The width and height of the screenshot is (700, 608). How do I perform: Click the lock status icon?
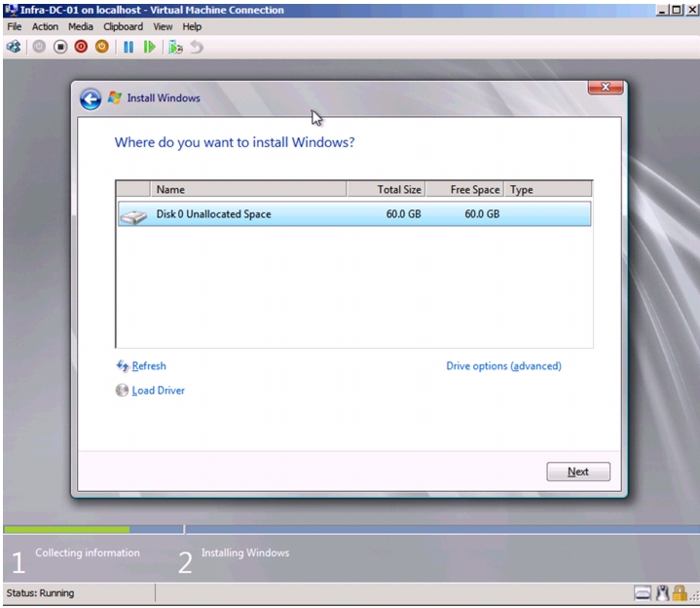pos(680,593)
